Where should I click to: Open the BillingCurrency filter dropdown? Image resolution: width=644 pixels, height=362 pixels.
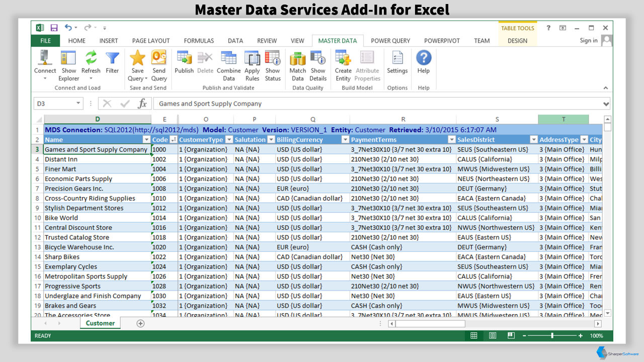(x=345, y=140)
